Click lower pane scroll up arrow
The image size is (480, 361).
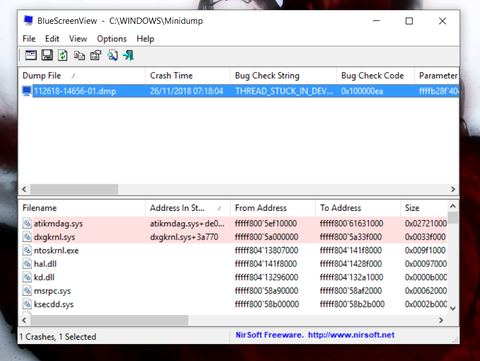(453, 206)
